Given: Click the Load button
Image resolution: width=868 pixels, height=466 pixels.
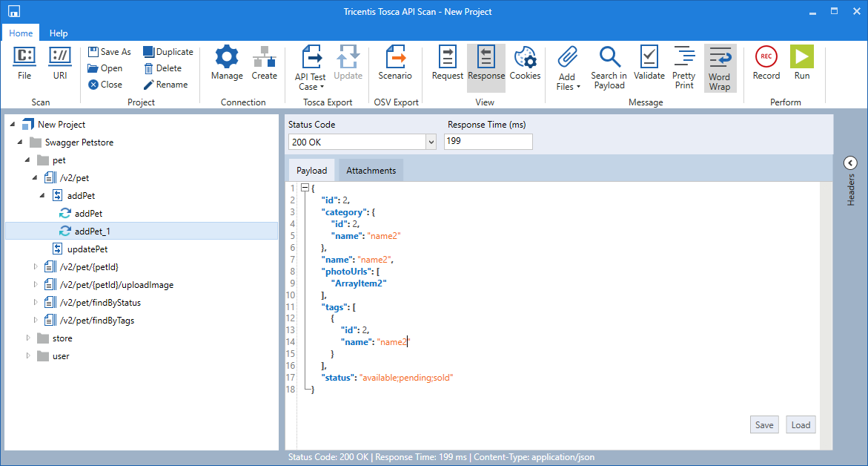Looking at the screenshot, I should coord(801,425).
